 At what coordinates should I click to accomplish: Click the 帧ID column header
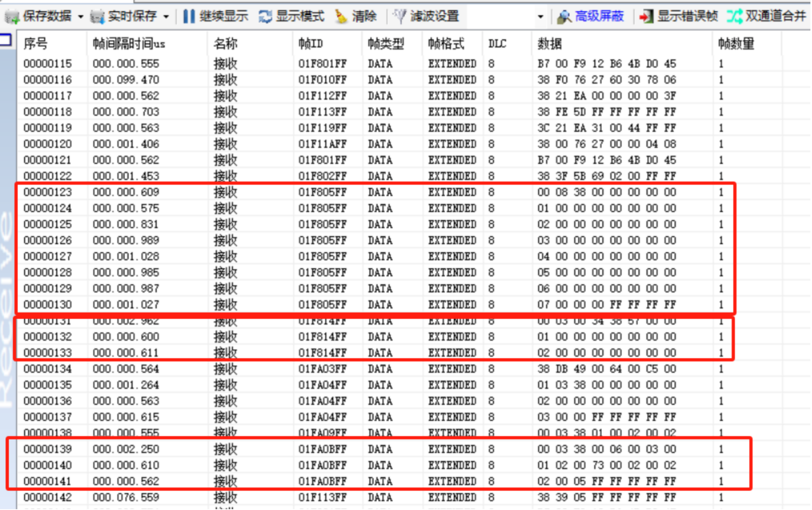point(310,43)
